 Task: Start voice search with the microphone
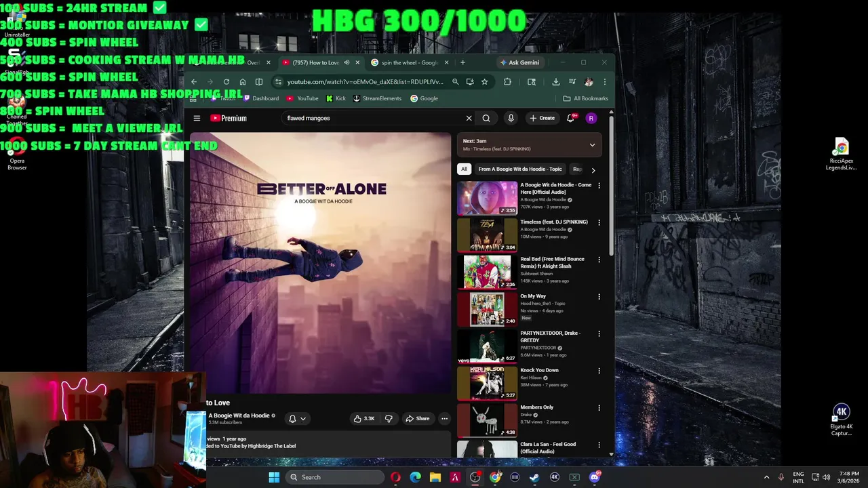511,118
